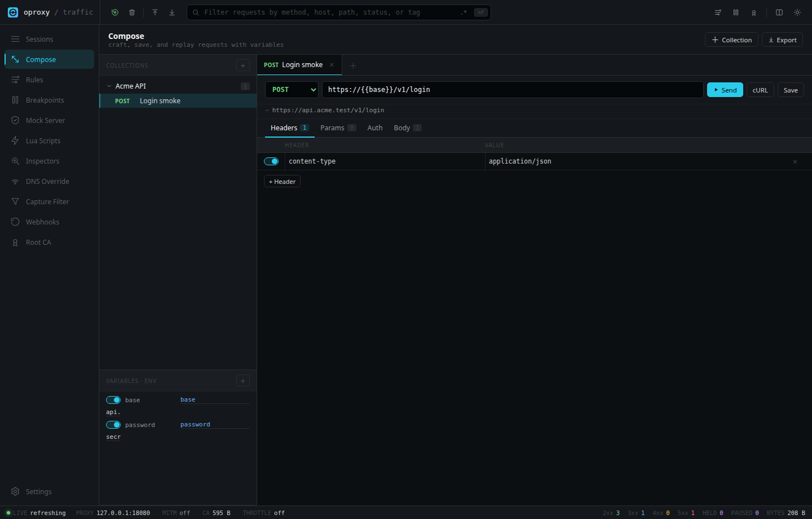Switch to the Params tab
This screenshot has height=519, width=812.
[338, 128]
